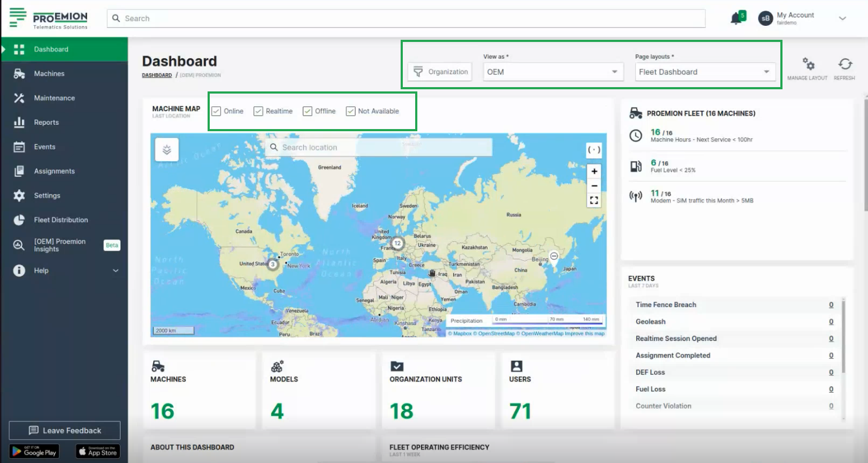The width and height of the screenshot is (868, 463).
Task: Uncheck the Online machines checkbox
Action: 216,111
